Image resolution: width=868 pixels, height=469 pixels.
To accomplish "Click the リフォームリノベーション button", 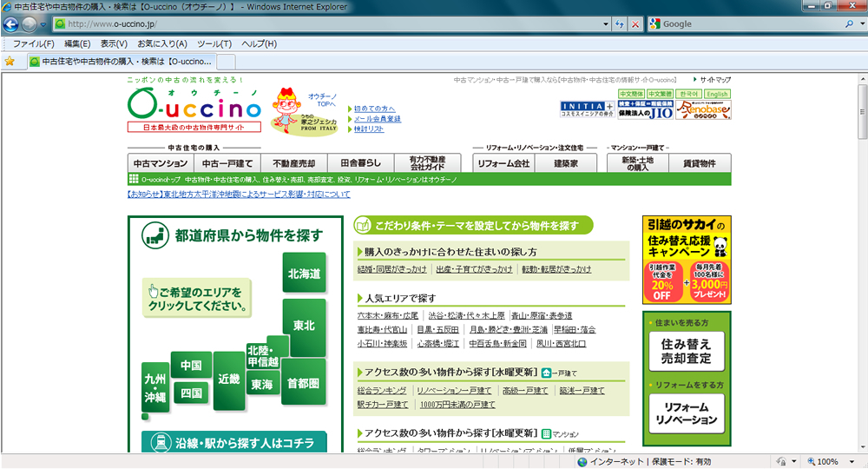I will pyautogui.click(x=687, y=413).
